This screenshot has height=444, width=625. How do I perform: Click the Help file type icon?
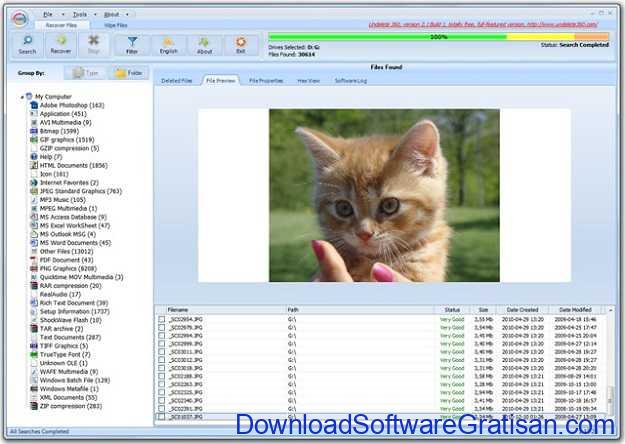click(x=34, y=157)
